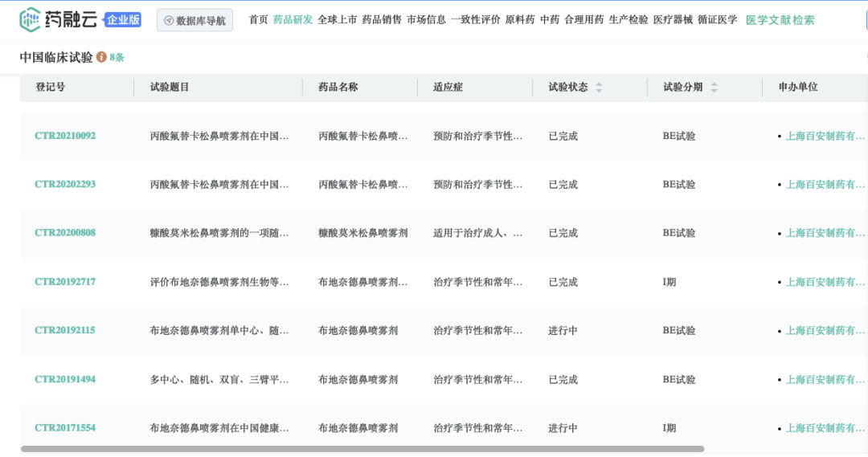Screen dimensions: 868x457
Task: Click the 企业版 badge
Action: point(123,20)
